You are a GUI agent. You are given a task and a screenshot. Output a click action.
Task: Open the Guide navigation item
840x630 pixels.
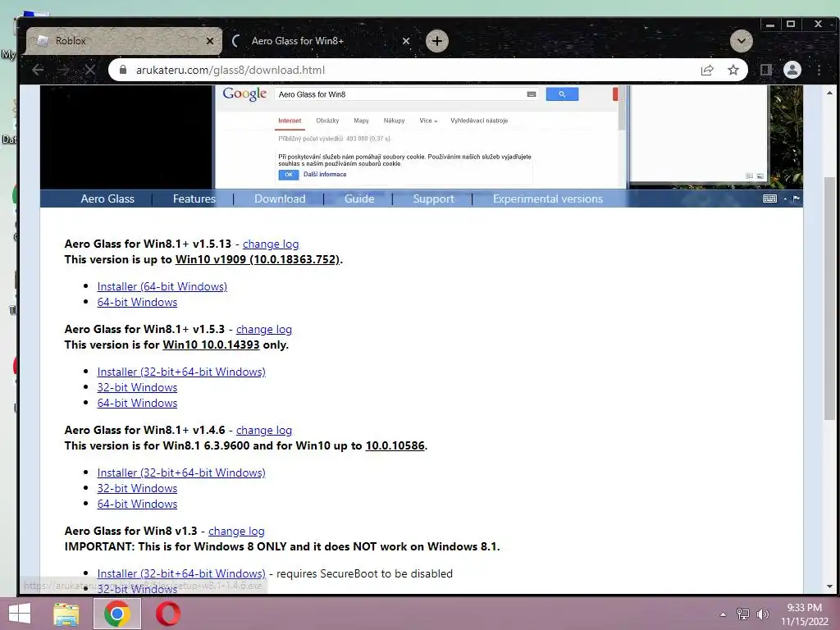coord(359,199)
